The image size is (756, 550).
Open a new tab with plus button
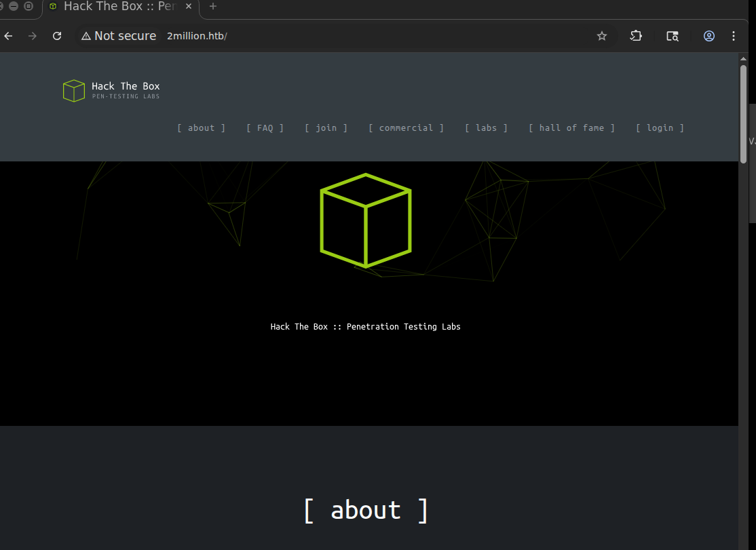click(212, 6)
